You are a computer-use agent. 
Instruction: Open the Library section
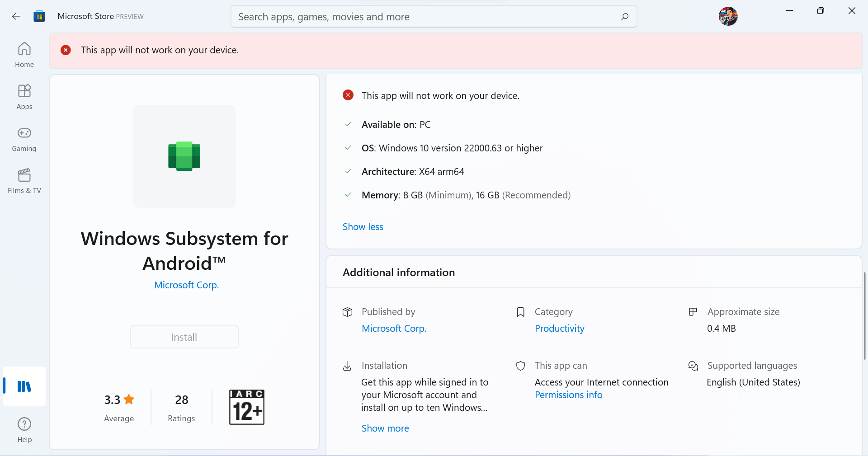[x=24, y=386]
